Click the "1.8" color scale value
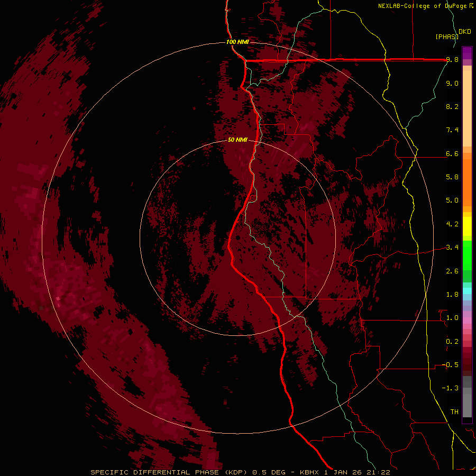 point(452,295)
